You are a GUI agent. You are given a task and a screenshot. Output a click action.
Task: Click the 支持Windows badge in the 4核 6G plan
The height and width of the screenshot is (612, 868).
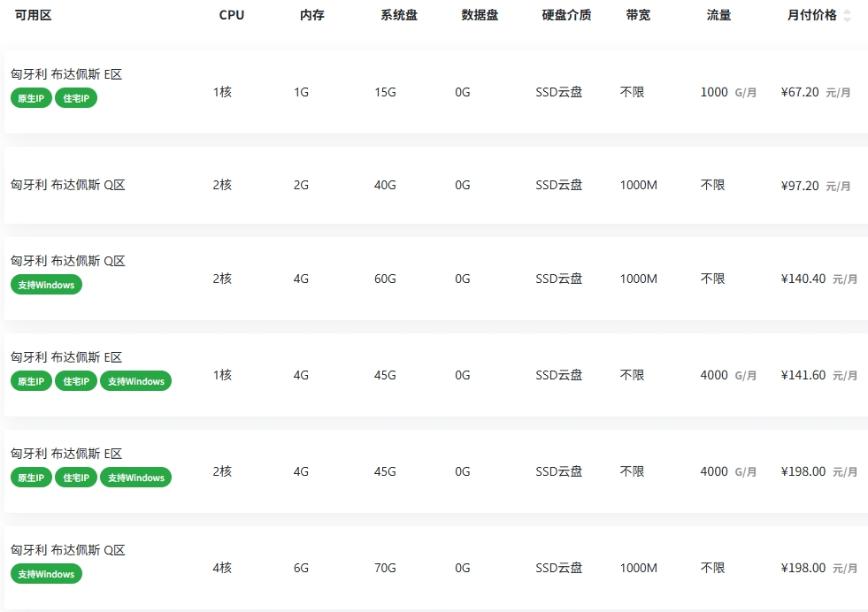[x=46, y=574]
